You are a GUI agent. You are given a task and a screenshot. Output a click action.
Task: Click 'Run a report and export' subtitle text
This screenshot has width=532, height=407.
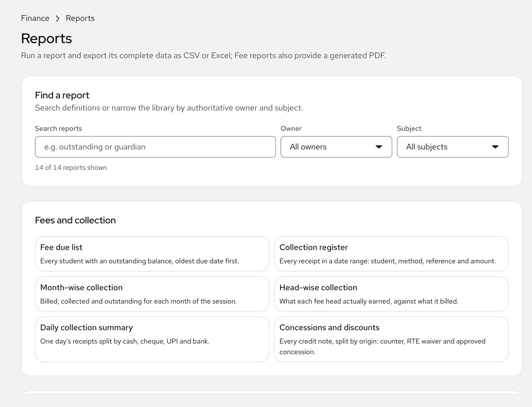point(203,55)
